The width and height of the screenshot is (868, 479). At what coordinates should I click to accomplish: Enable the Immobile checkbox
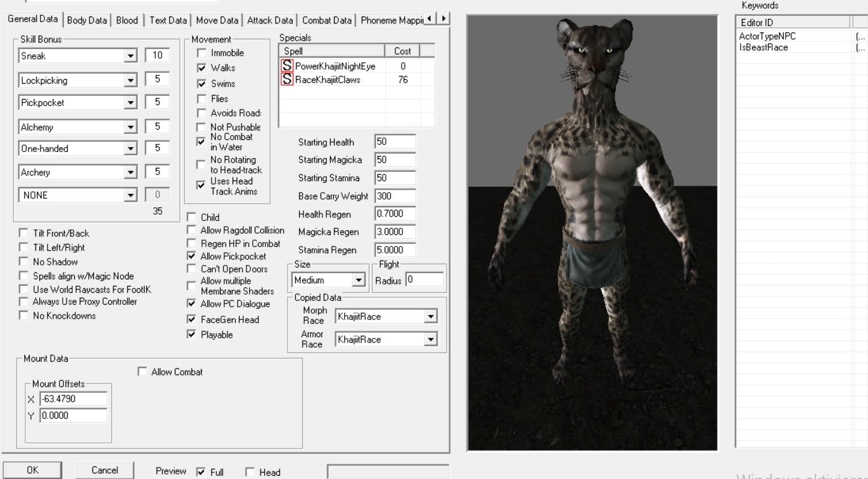(x=201, y=53)
